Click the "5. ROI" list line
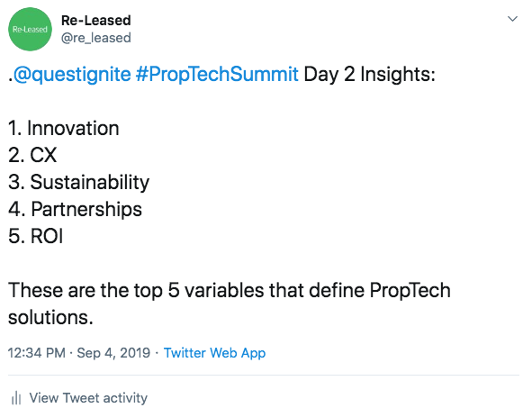 tap(36, 236)
